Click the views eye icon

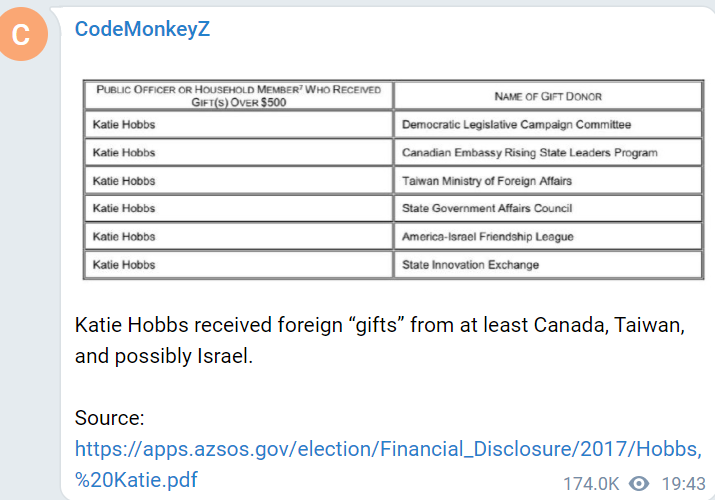pyautogui.click(x=639, y=483)
